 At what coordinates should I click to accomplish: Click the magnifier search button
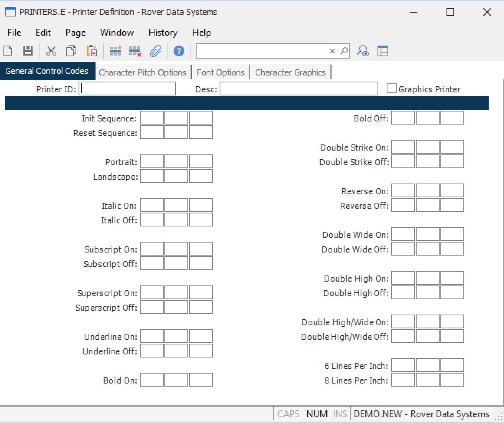click(344, 51)
